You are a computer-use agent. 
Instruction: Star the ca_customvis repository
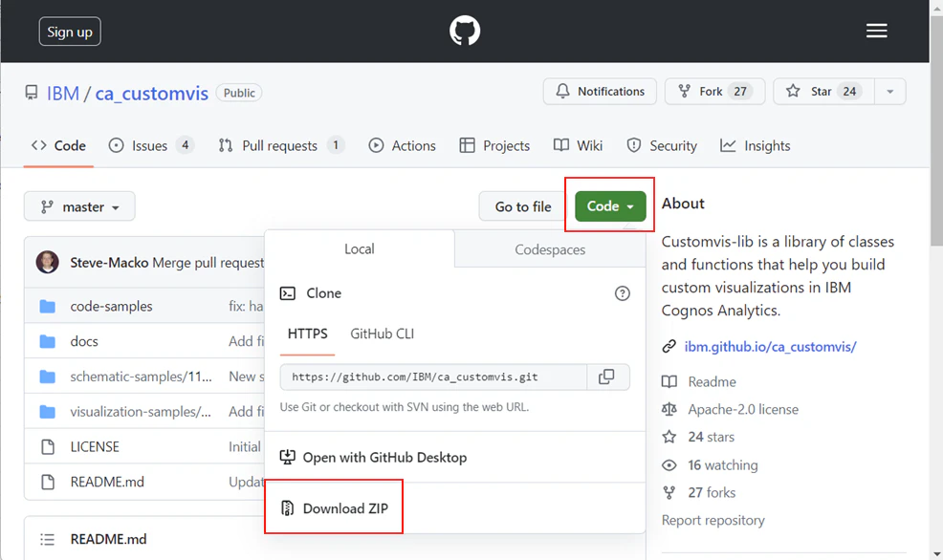[823, 92]
